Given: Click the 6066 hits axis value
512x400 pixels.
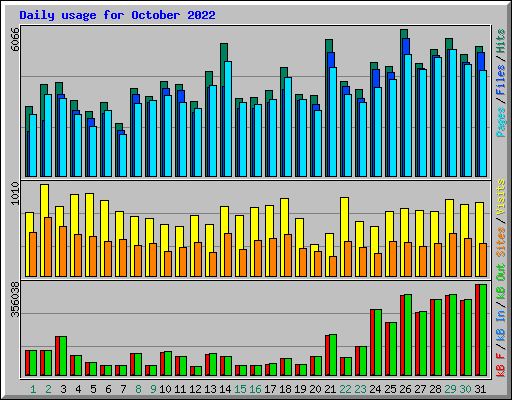Looking at the screenshot, I should 15,39.
